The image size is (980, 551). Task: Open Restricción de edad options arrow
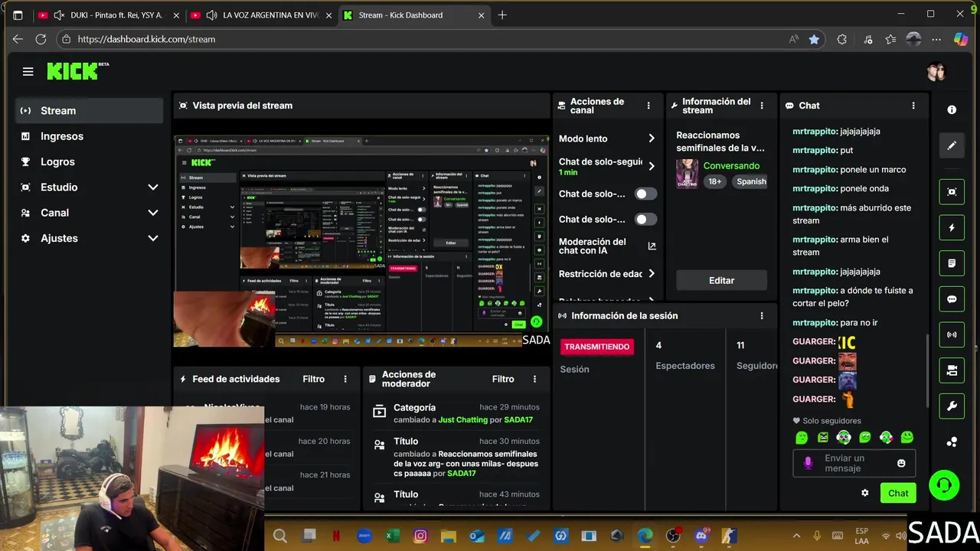point(652,273)
